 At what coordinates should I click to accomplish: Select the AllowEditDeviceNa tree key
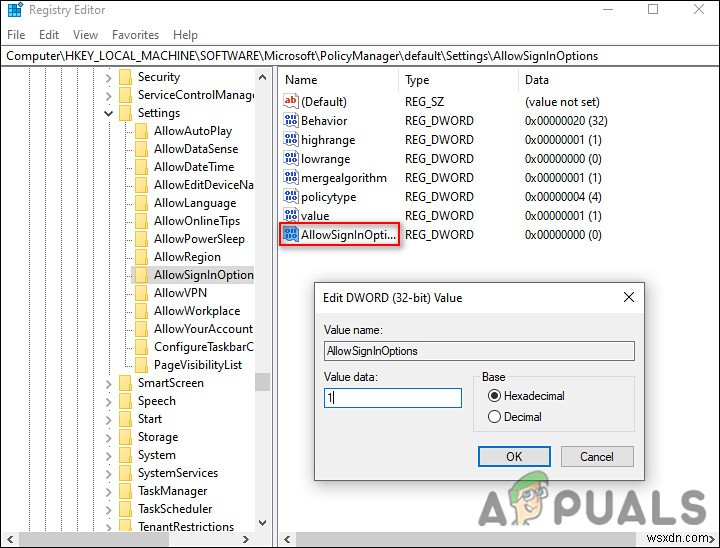(203, 185)
